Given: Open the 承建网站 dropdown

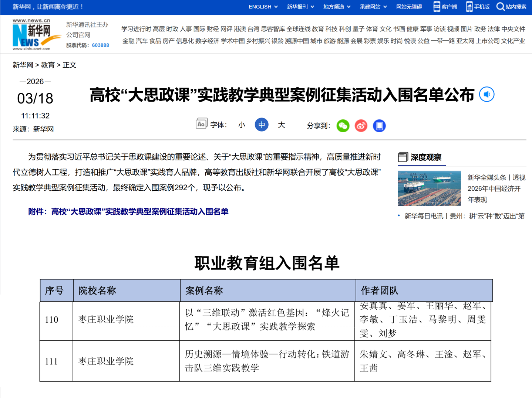Looking at the screenshot, I should click(373, 7).
